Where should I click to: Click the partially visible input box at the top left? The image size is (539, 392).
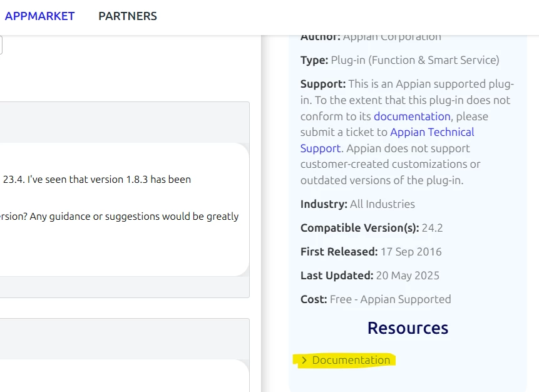[1, 45]
